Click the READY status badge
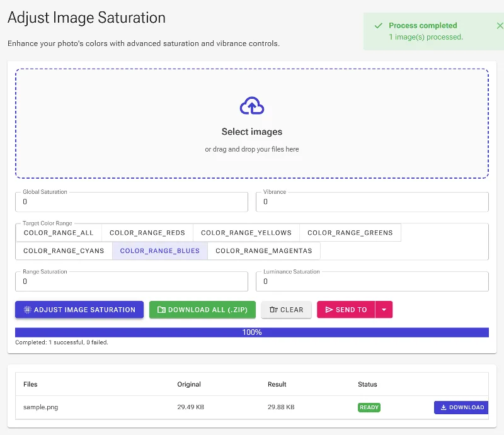The width and height of the screenshot is (504, 435). coord(369,407)
